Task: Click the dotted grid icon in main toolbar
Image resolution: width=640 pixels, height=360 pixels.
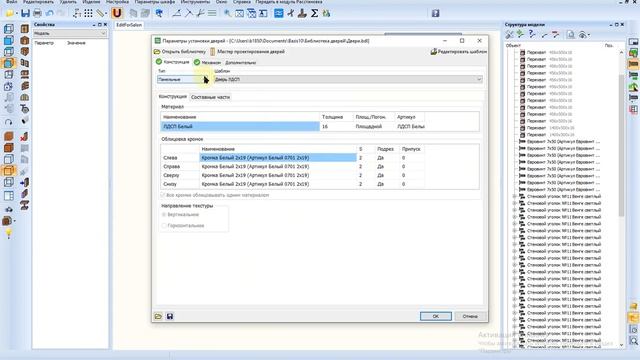Action: pyautogui.click(x=88, y=13)
